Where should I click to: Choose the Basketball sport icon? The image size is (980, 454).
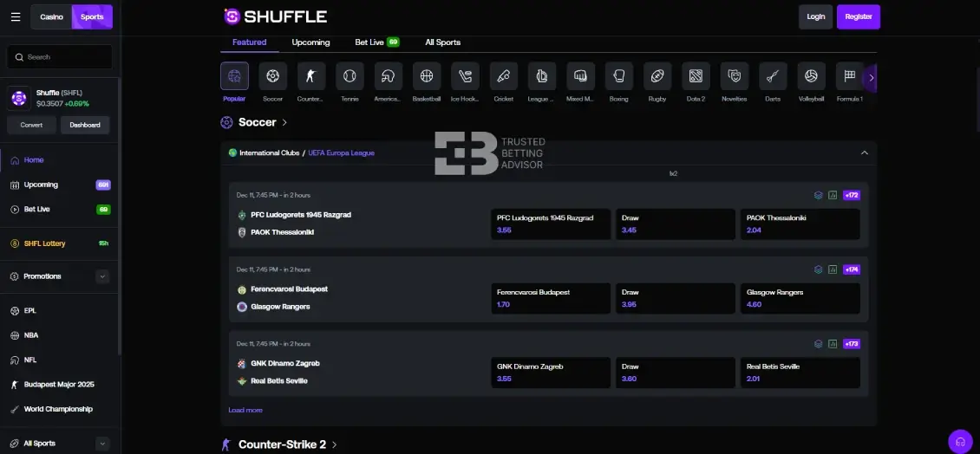426,77
